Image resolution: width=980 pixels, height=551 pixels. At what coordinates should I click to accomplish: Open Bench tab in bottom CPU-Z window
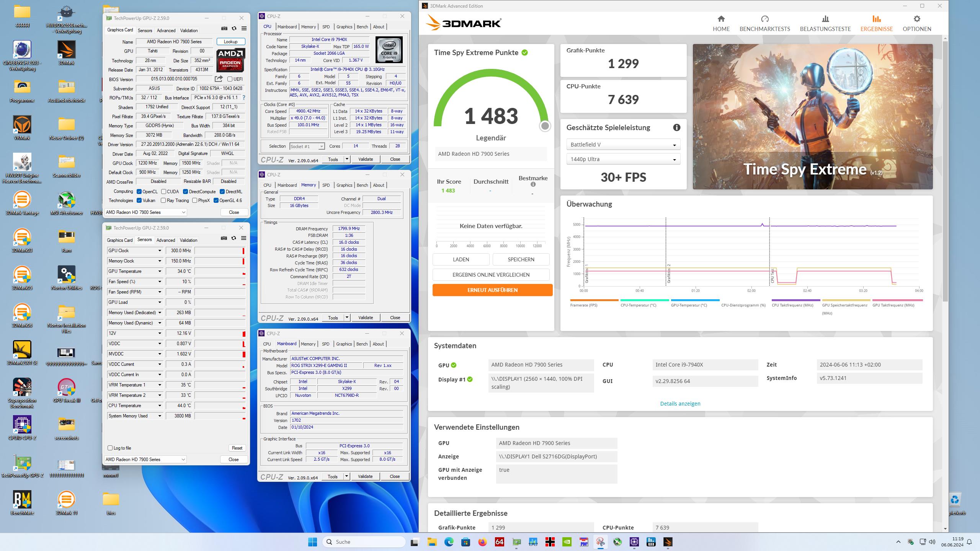(362, 344)
